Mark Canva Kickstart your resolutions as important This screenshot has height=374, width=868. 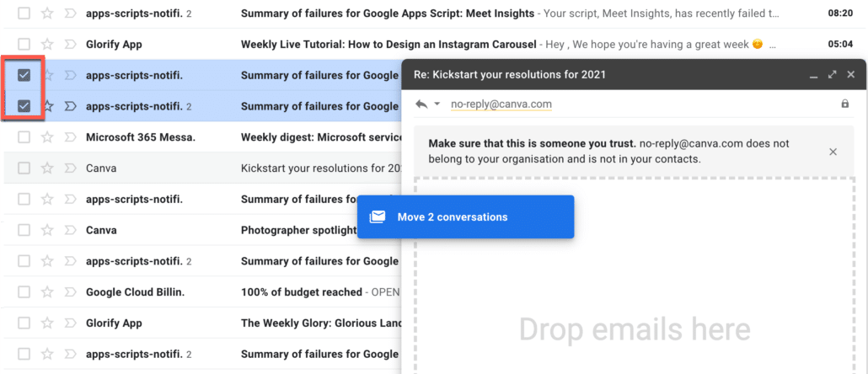point(70,168)
